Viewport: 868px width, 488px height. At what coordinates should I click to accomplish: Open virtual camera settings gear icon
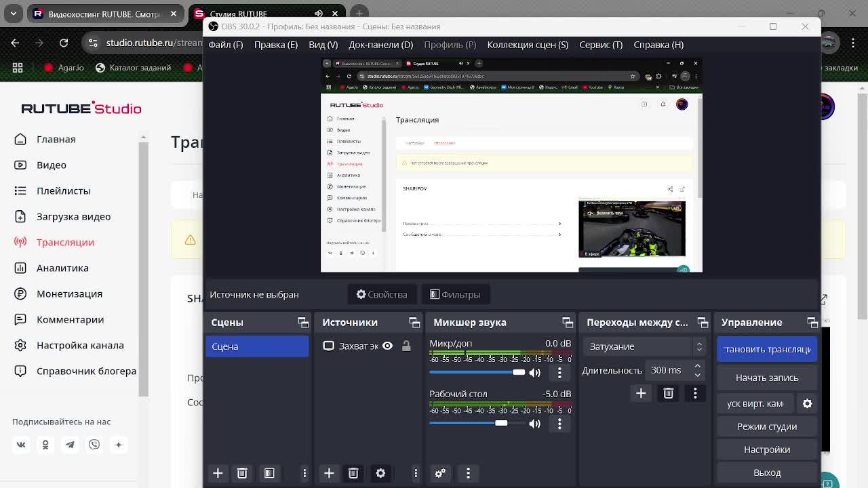tap(807, 403)
